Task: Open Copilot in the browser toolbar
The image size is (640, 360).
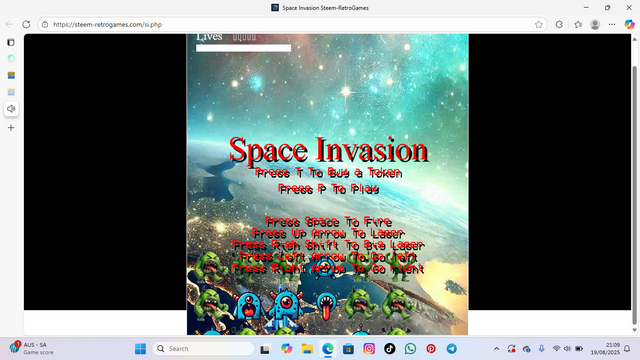Action: [629, 24]
